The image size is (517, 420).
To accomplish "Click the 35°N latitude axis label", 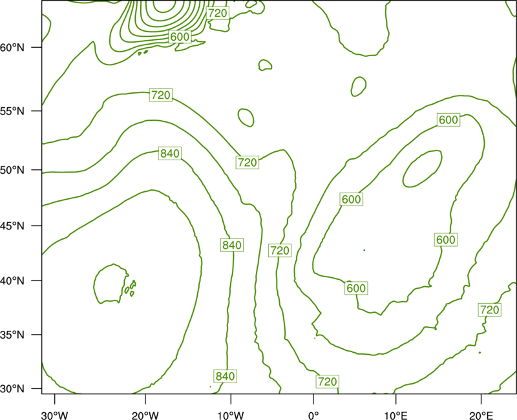I will pos(12,335).
